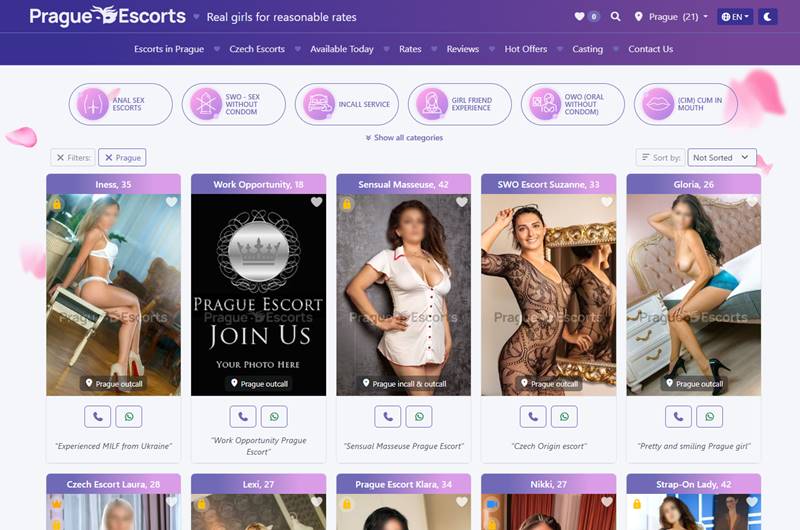The height and width of the screenshot is (530, 800).
Task: Open the Iness, 35 card title
Action: [113, 185]
